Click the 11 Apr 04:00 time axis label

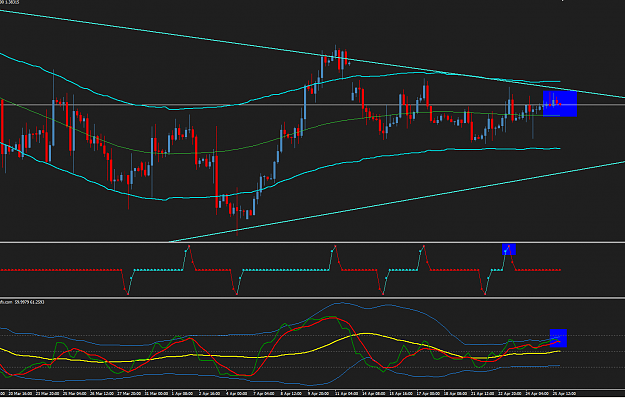(x=346, y=393)
